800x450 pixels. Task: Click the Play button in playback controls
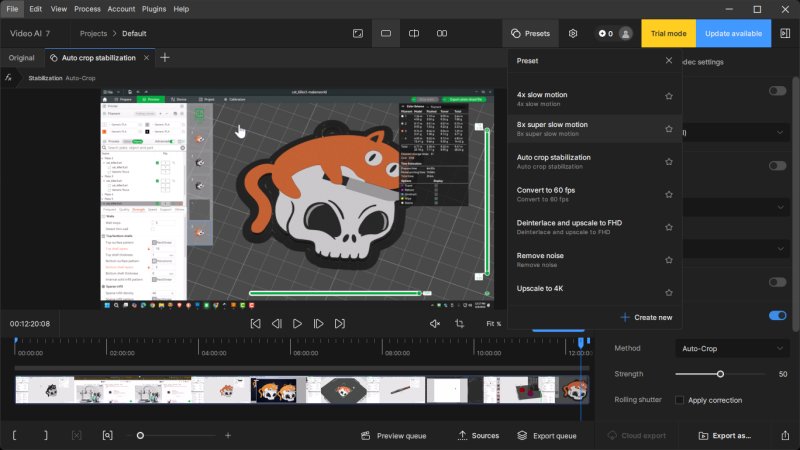pos(297,324)
